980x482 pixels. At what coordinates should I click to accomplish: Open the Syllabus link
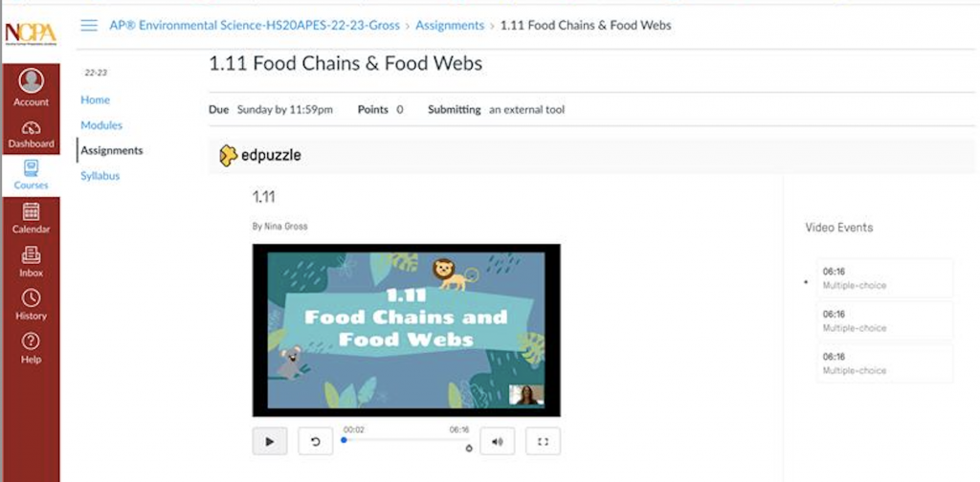100,176
